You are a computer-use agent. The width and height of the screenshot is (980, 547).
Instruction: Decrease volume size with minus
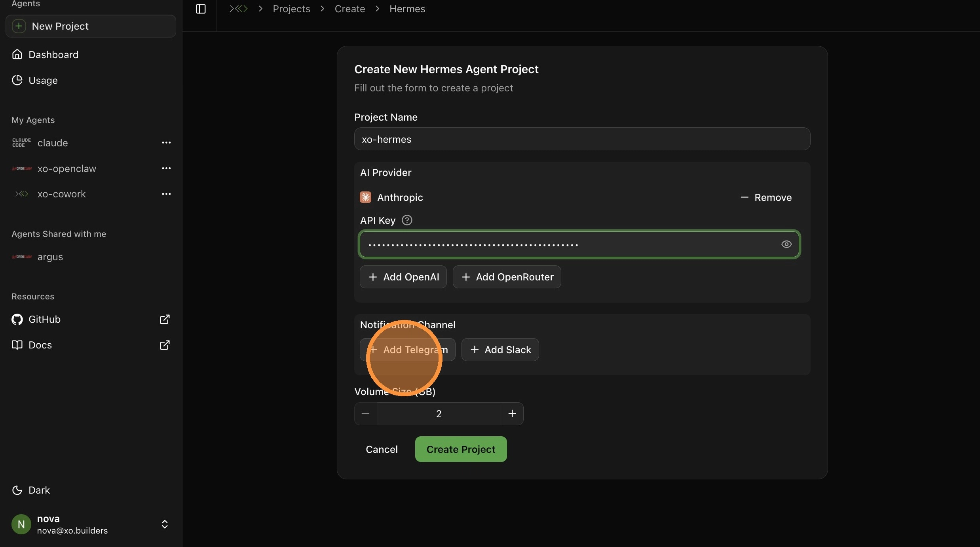(x=365, y=413)
